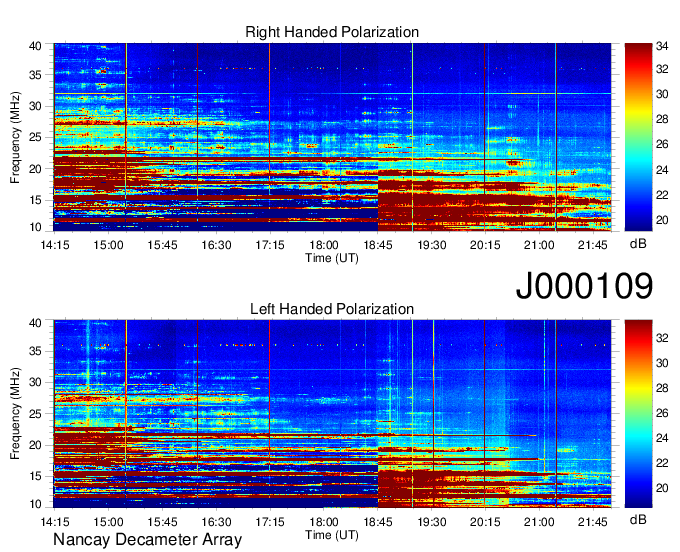The height and width of the screenshot is (552, 680).
Task: Click the 30 MHz tick on lower frequency axis
Action: coord(35,383)
